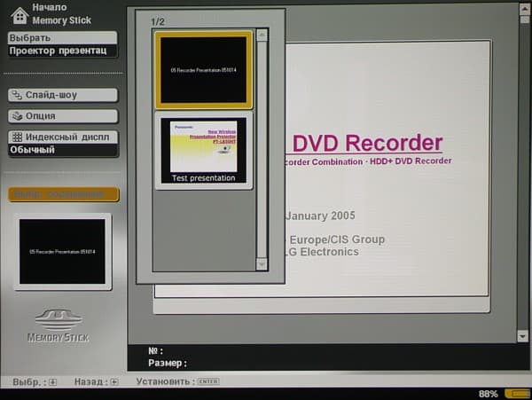532x400 pixels.
Task: Click the Размер field label
Action: click(x=168, y=364)
